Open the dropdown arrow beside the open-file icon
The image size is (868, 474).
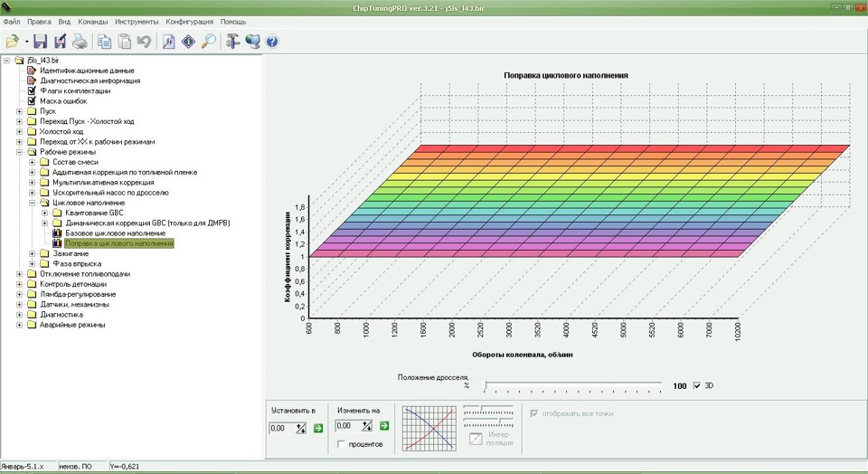click(x=26, y=42)
